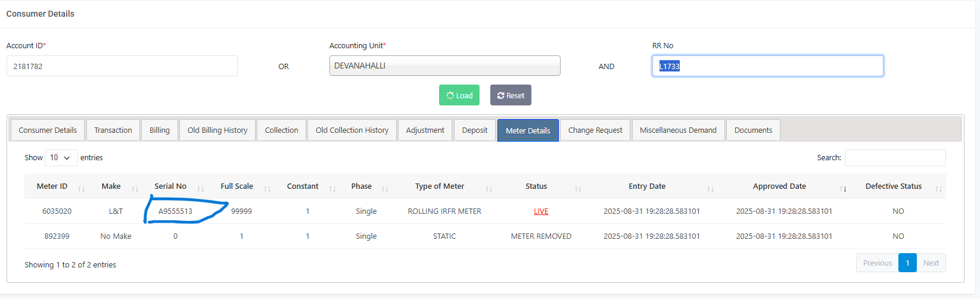Sort by Full Scale column arrows
Screen dimensions: 980x299
tap(267, 189)
